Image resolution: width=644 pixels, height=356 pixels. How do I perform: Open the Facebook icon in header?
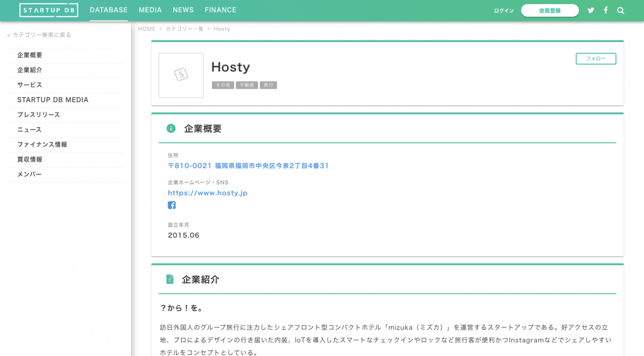pos(606,10)
